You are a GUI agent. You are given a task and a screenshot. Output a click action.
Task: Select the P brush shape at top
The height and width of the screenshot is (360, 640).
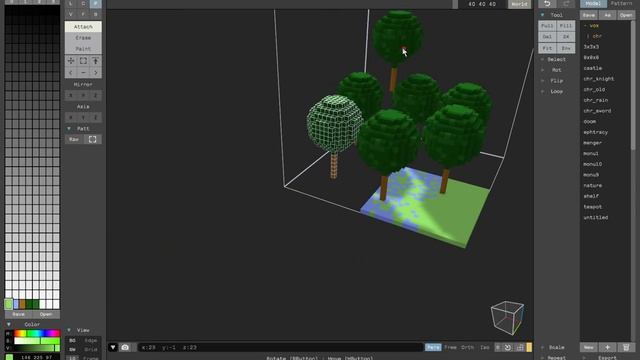click(x=96, y=4)
